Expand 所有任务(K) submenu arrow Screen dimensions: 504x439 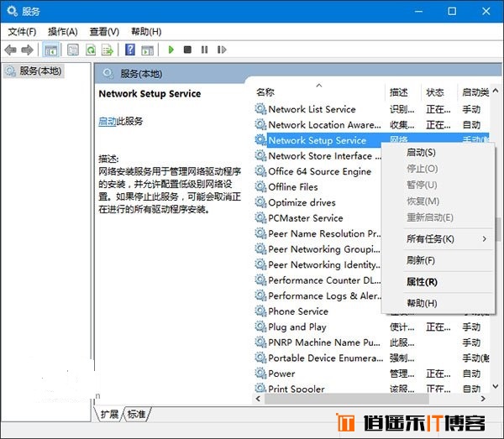coord(484,239)
